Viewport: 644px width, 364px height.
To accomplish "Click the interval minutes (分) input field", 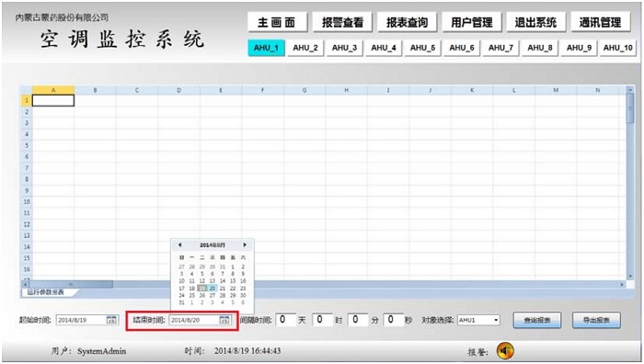I will point(358,320).
